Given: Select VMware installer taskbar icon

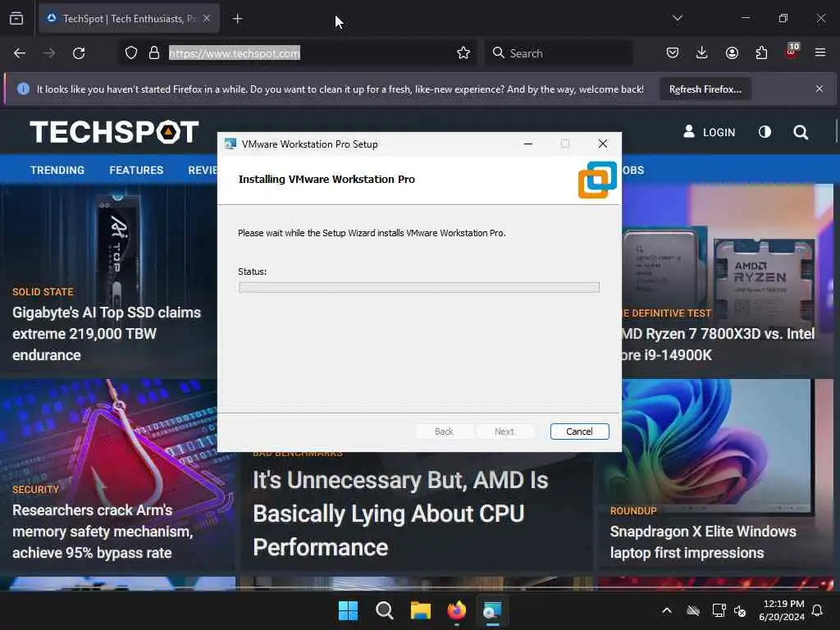Looking at the screenshot, I should pyautogui.click(x=492, y=610).
